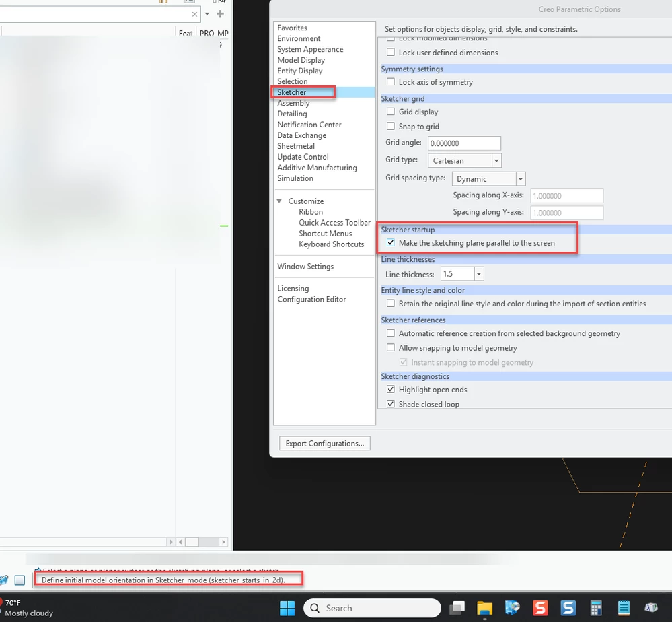Select Simulation category
The width and height of the screenshot is (672, 622).
click(x=295, y=178)
